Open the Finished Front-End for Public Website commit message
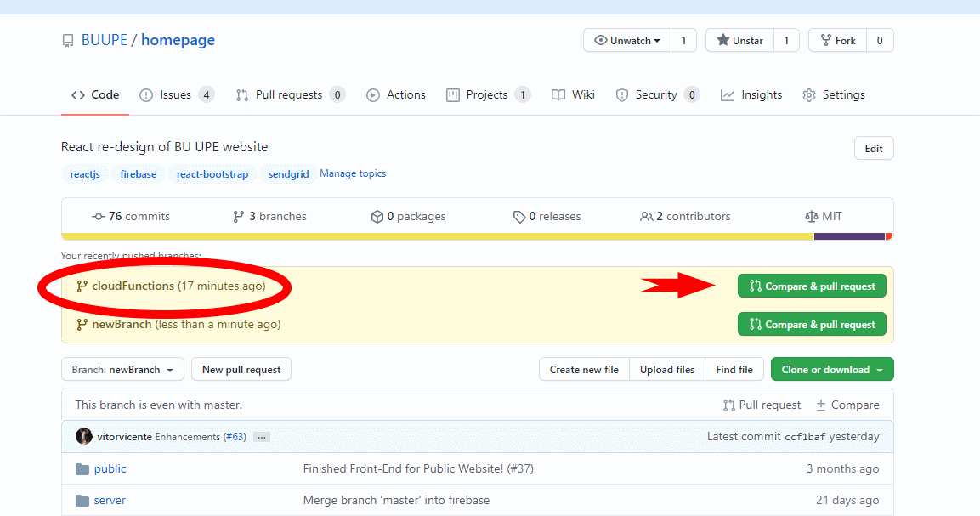This screenshot has height=516, width=980. click(418, 468)
